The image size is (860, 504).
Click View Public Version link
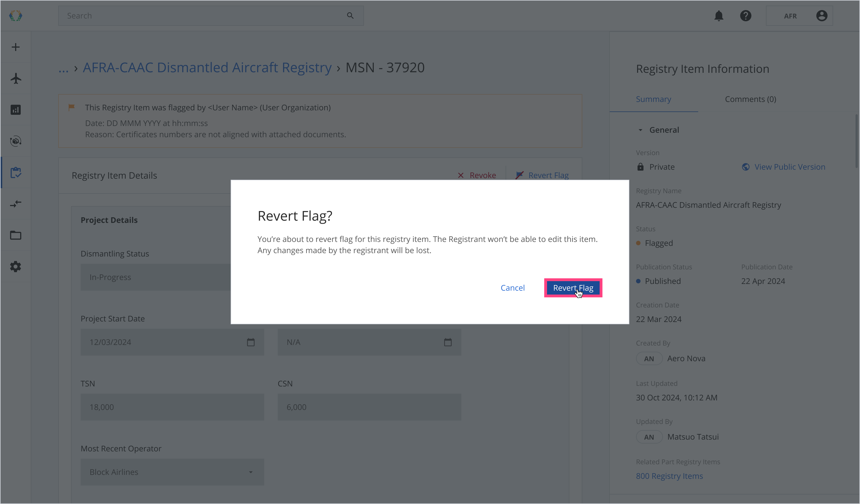click(789, 167)
